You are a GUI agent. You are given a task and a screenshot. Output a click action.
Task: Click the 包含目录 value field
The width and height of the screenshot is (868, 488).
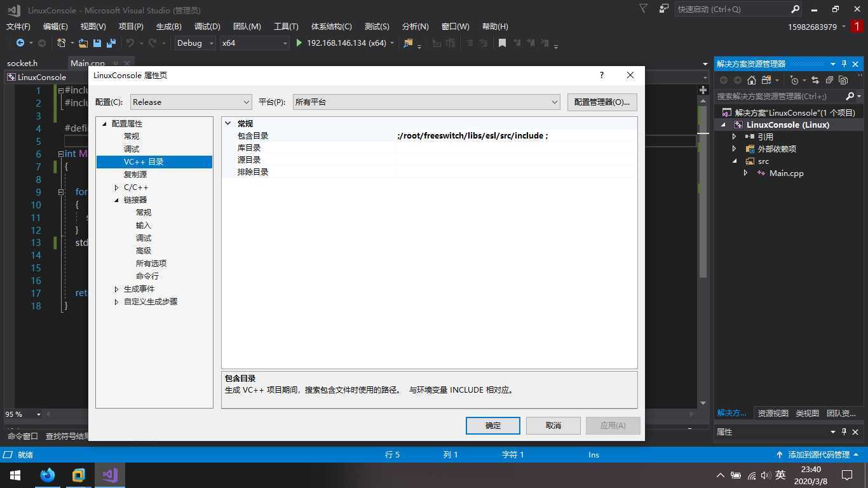[x=516, y=135]
